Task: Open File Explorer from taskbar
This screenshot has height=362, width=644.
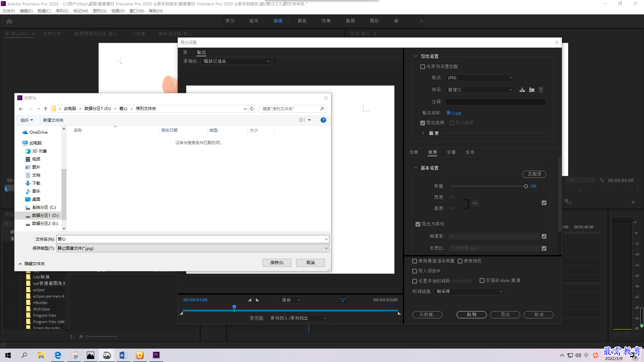Action: click(x=41, y=355)
